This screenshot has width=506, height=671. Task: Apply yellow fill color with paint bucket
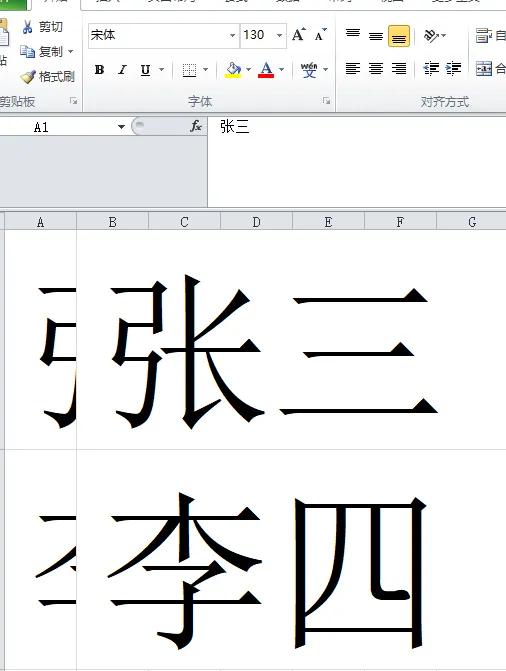click(x=233, y=70)
